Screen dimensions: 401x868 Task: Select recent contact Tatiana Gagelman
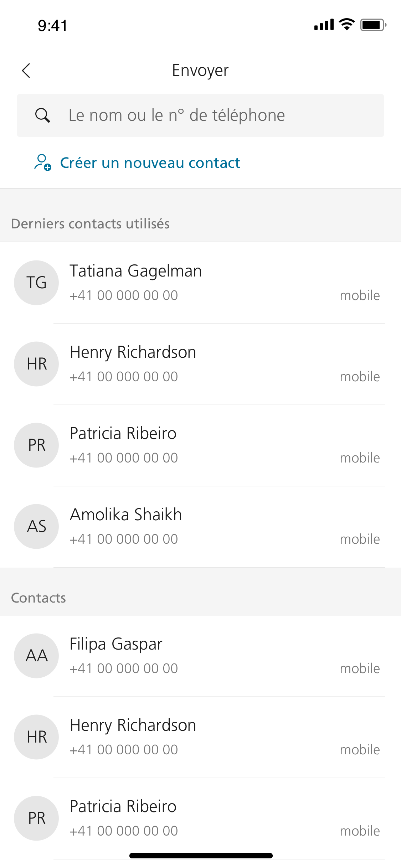tap(136, 271)
